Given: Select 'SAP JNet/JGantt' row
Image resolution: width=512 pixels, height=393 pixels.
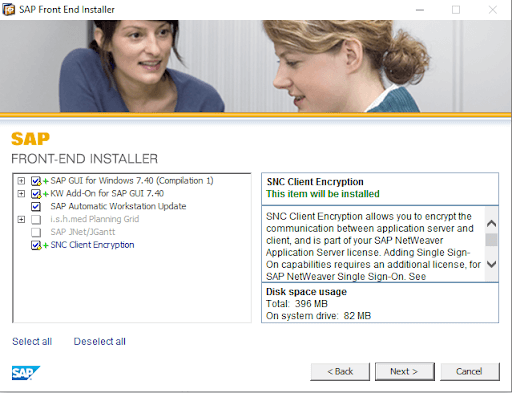Looking at the screenshot, I should 83,232.
